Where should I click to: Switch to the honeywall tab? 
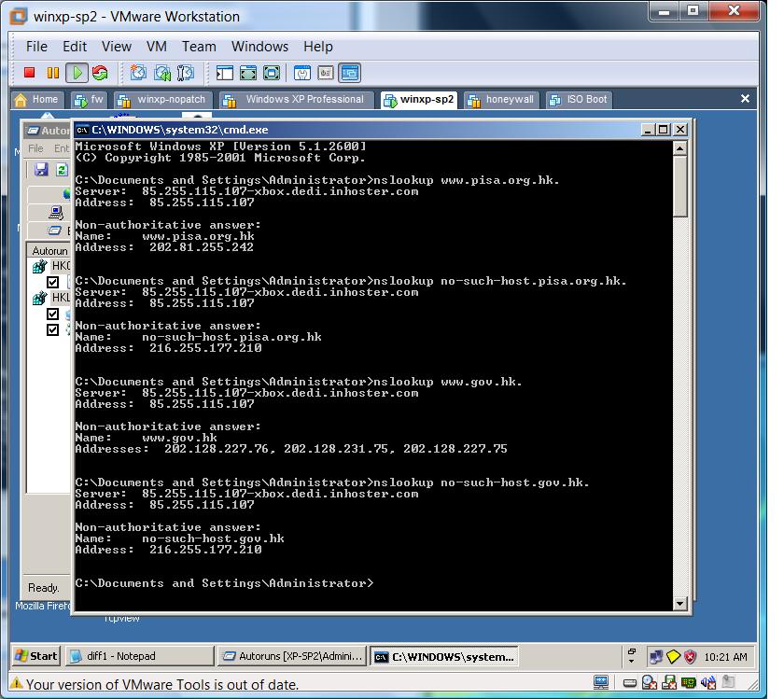click(x=501, y=100)
